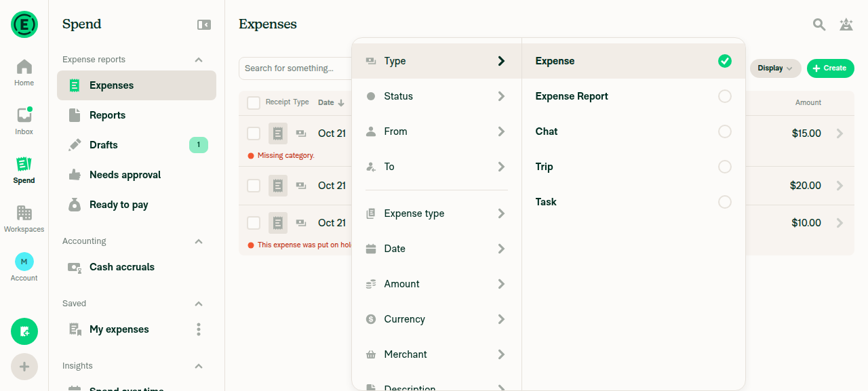
Task: Open Cash accruals
Action: (x=136, y=267)
